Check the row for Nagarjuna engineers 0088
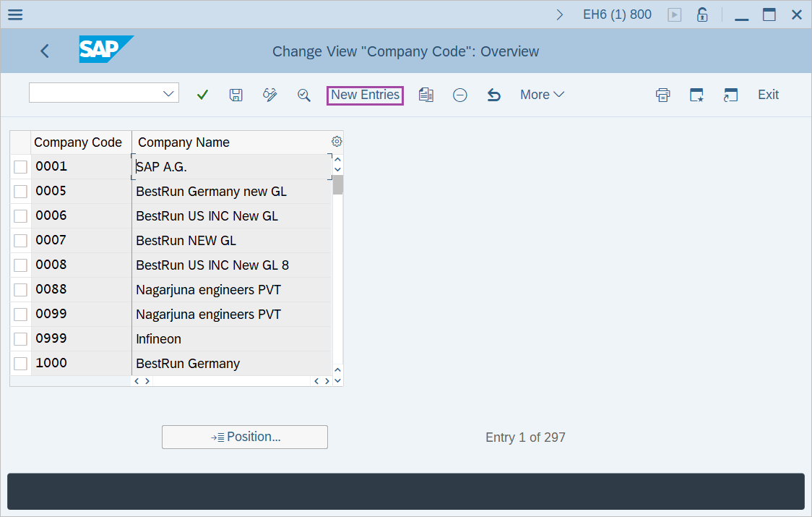Image resolution: width=812 pixels, height=517 pixels. coord(20,289)
